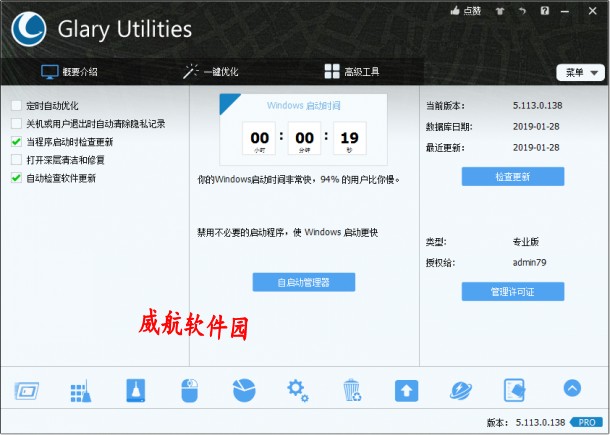Click the disk cleaner bottle icon
Image resolution: width=610 pixels, height=435 pixels.
click(x=136, y=390)
